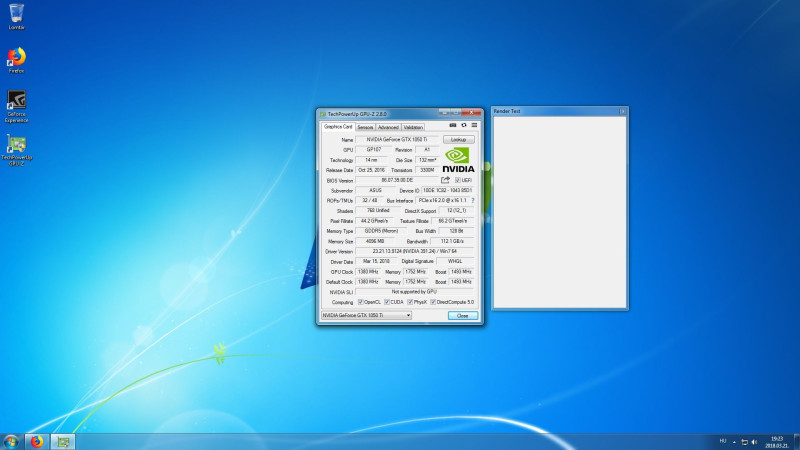Open the GPU-Z hamburger menu icon

474,125
